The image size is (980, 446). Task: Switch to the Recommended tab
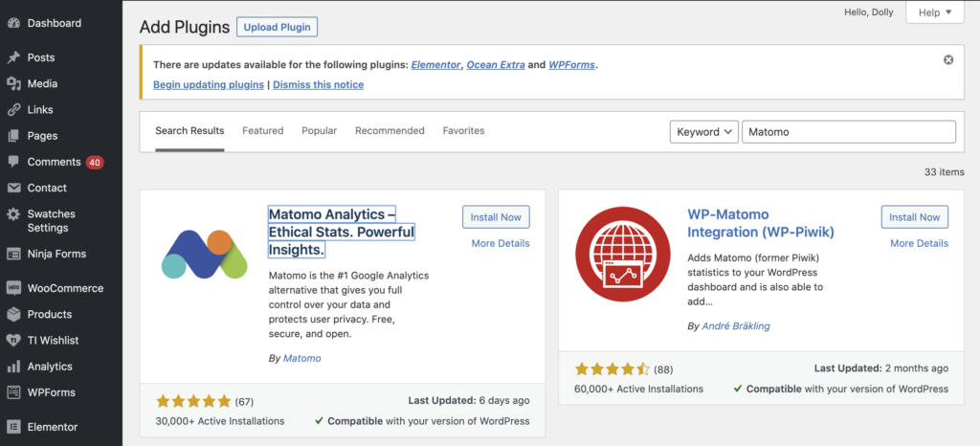point(390,130)
